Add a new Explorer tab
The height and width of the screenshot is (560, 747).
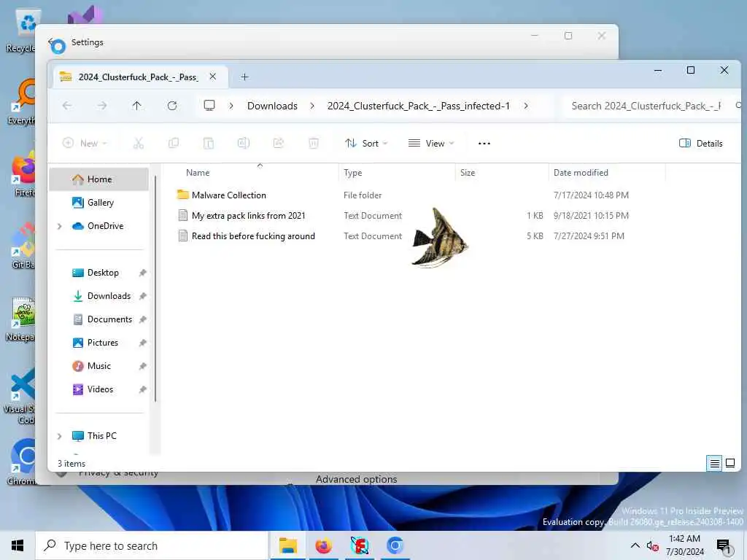coord(244,77)
